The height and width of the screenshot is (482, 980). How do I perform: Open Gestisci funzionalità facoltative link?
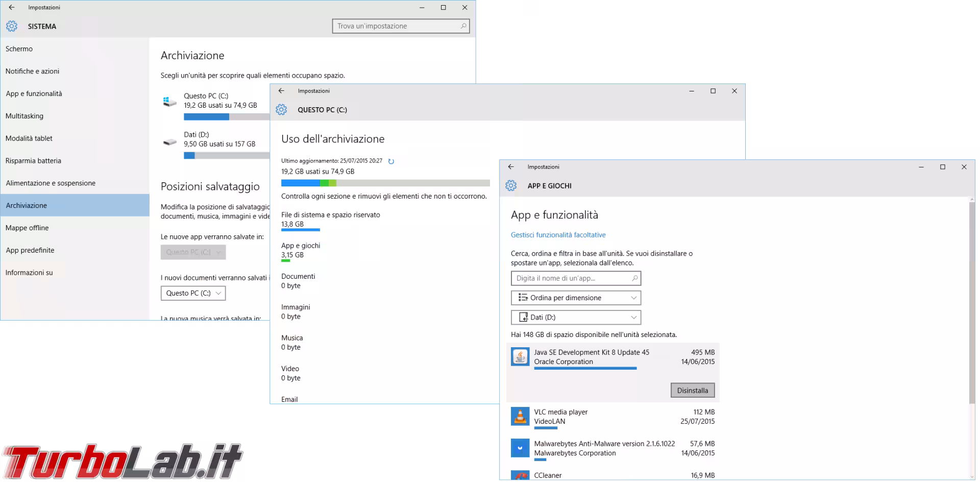[x=558, y=235]
